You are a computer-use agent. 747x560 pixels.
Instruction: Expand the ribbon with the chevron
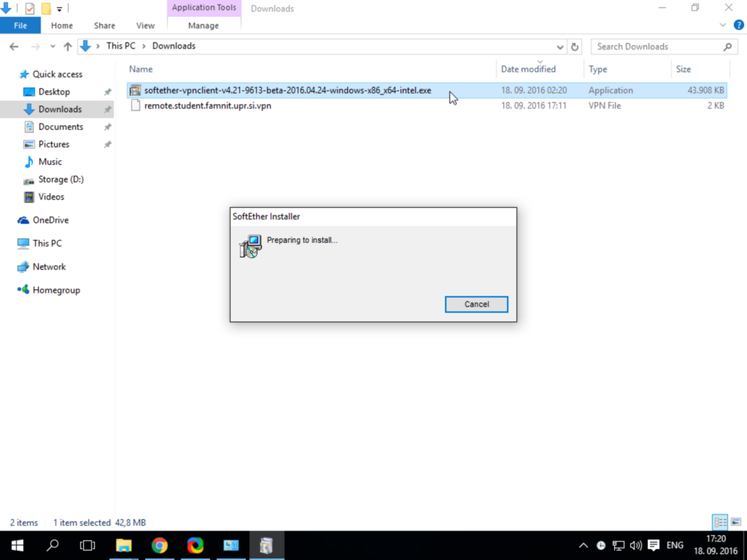(x=723, y=26)
